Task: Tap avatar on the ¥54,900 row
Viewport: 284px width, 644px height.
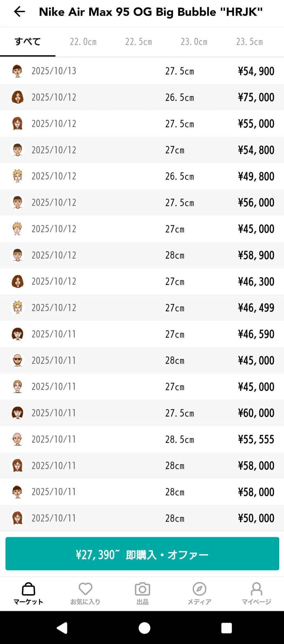Action: 17,71
